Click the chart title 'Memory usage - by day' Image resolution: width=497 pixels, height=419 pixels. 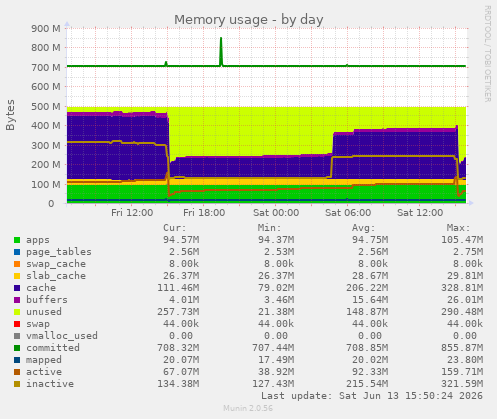pos(249,20)
